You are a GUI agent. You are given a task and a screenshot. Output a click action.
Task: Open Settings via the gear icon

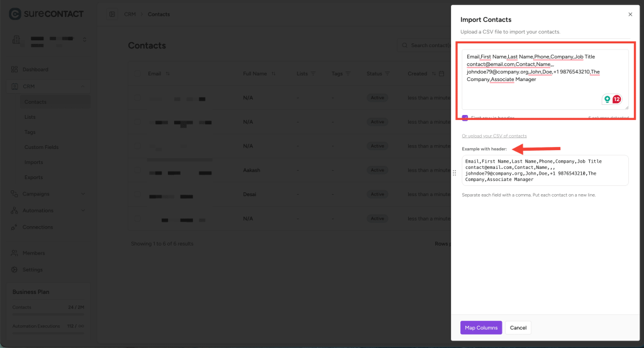tap(14, 269)
